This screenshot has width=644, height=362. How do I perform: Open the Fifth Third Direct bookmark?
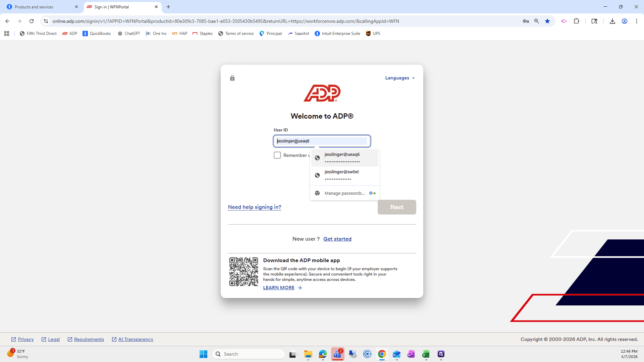coord(38,34)
